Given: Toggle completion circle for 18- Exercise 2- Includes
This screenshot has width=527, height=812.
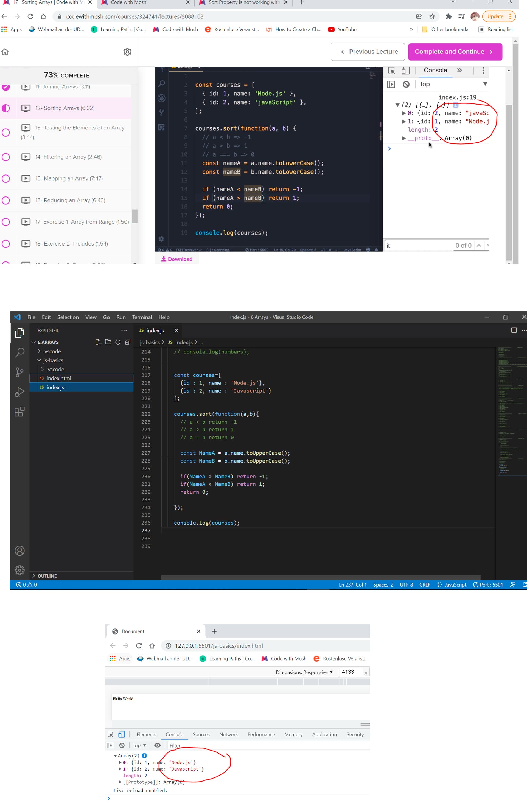Looking at the screenshot, I should (x=6, y=244).
